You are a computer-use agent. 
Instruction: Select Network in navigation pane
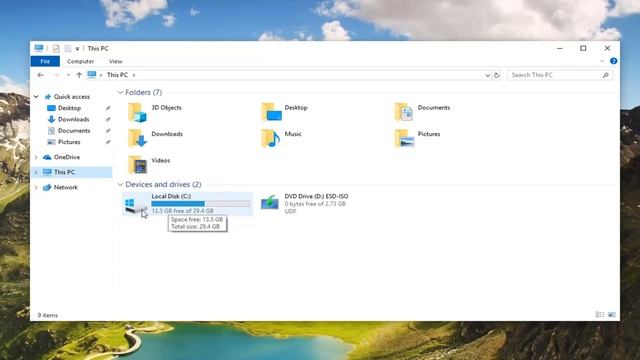[x=66, y=187]
